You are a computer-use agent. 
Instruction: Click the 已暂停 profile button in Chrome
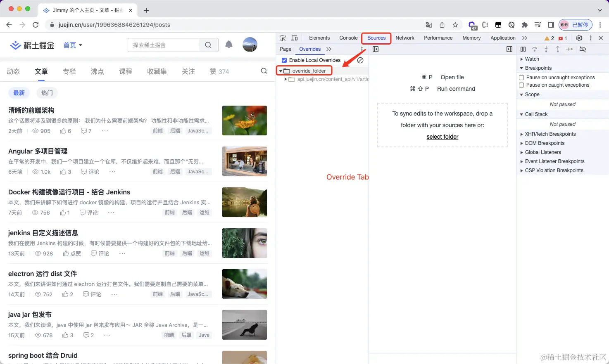(576, 25)
